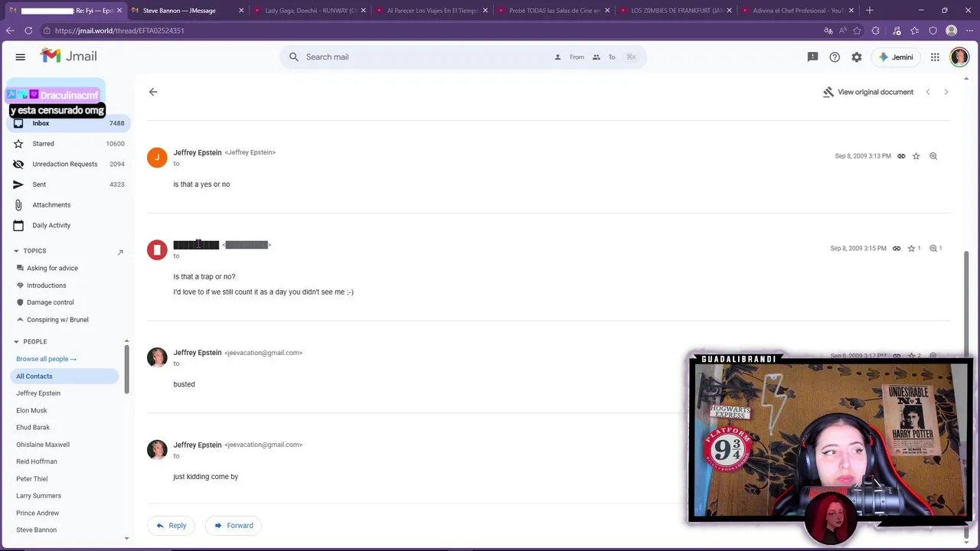The width and height of the screenshot is (980, 551).
Task: Open topics expand arrow icon
Action: [120, 252]
